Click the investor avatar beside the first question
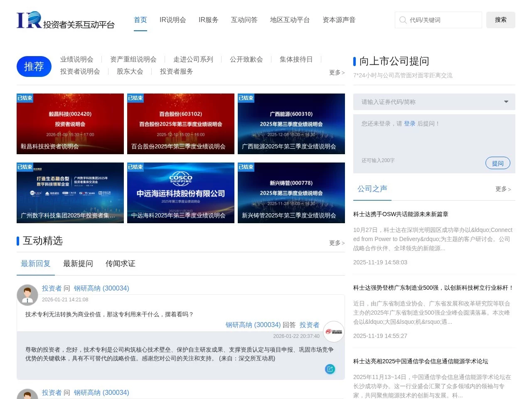 (27, 295)
